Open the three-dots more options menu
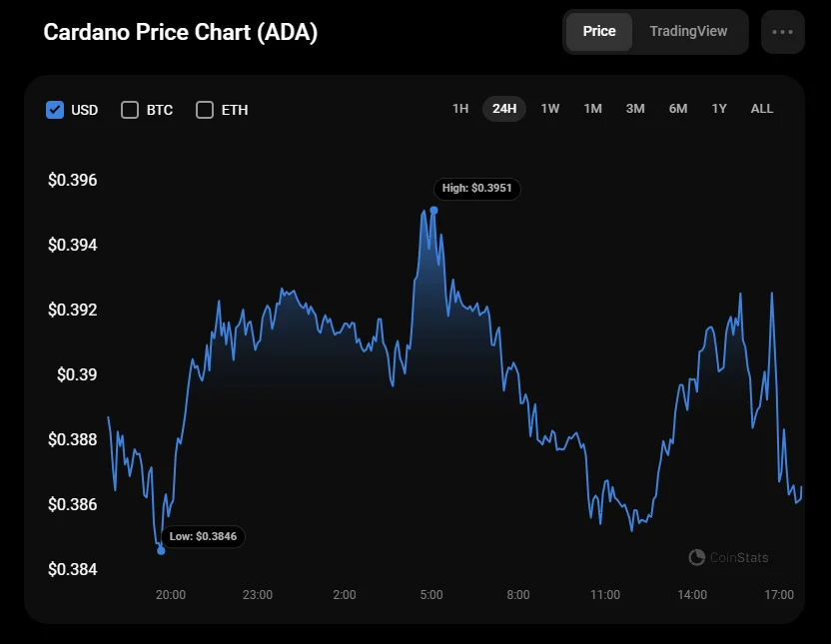Screen dimensions: 831x644 coord(782,32)
